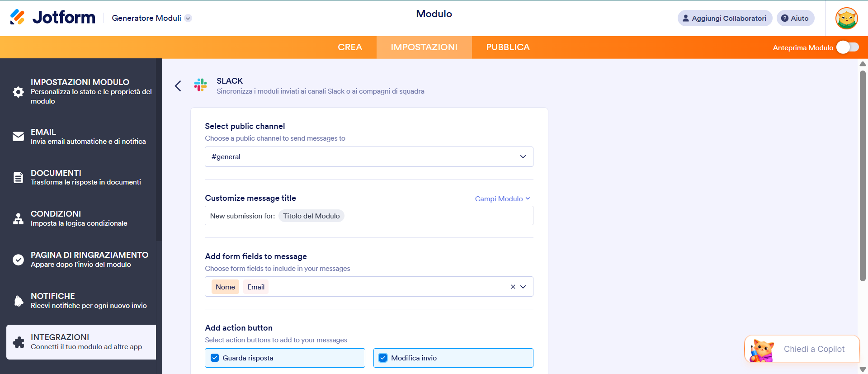The width and height of the screenshot is (868, 374).
Task: Switch to the CREA tab
Action: 350,47
